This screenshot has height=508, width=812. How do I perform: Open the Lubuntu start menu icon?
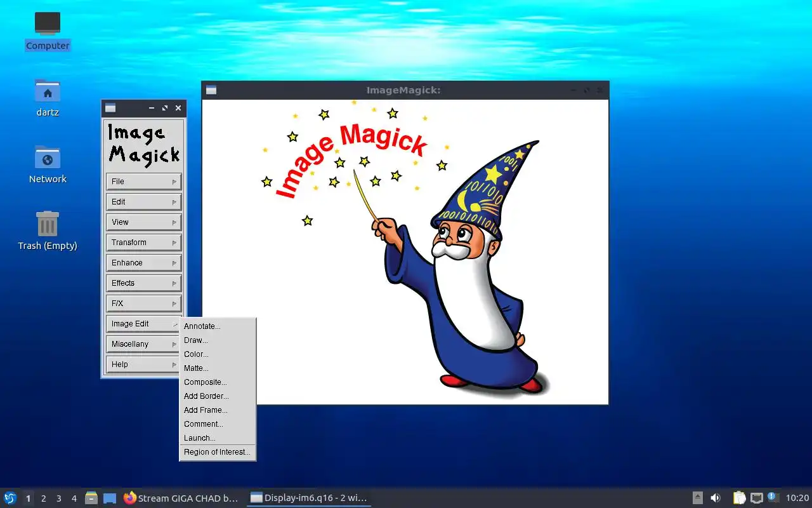click(10, 498)
